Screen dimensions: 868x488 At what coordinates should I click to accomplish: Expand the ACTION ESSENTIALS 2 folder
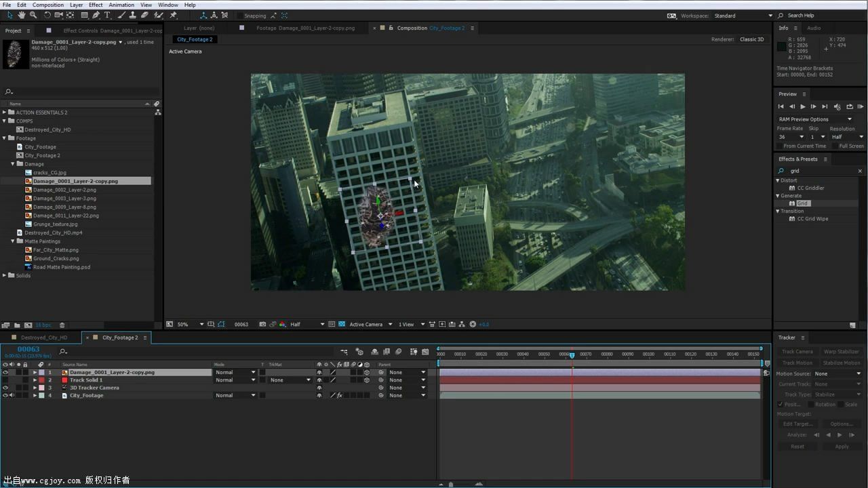[5, 113]
